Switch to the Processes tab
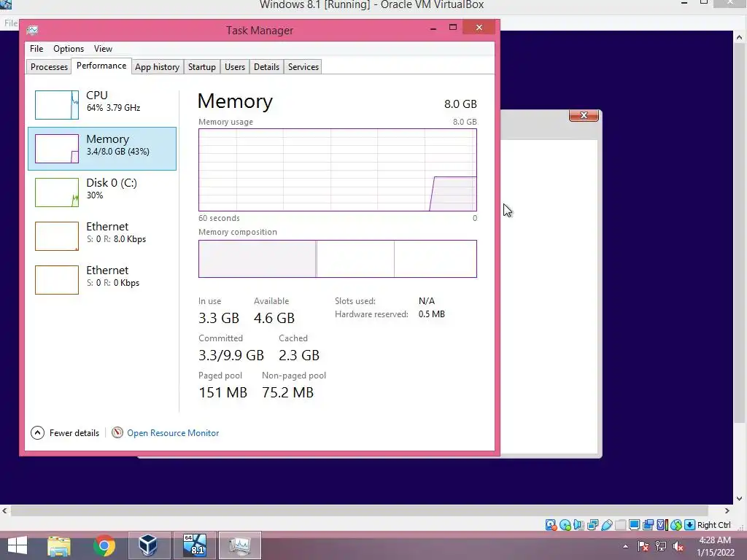747x560 pixels. pyautogui.click(x=49, y=66)
